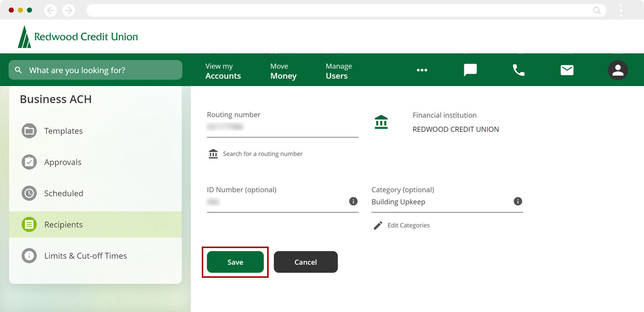Viewport: 644px width, 312px height.
Task: Click the bank icon beside Search for a routing number
Action: click(x=213, y=153)
